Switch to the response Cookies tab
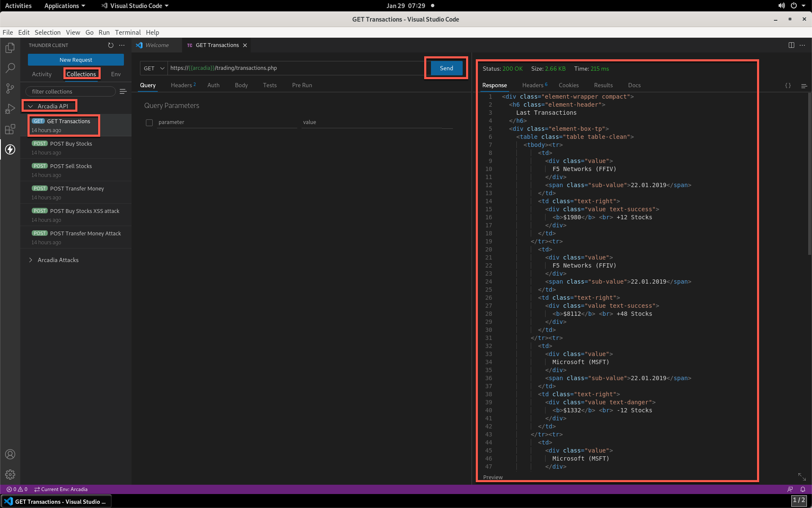The width and height of the screenshot is (812, 508). pyautogui.click(x=568, y=85)
